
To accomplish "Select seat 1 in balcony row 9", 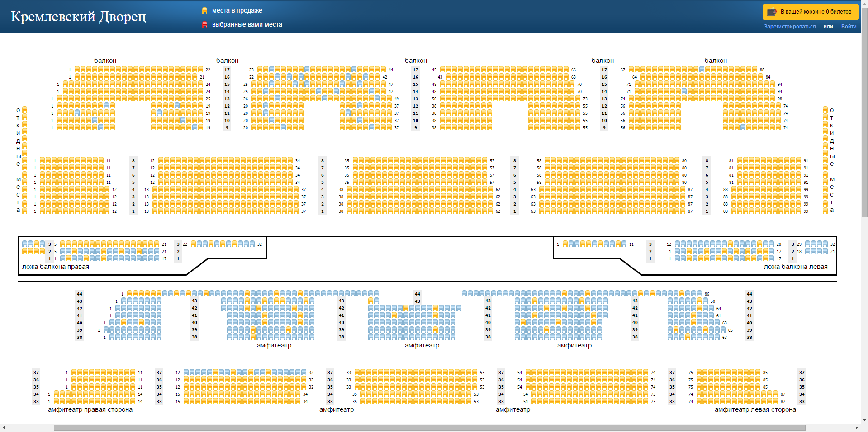I will pyautogui.click(x=60, y=127).
